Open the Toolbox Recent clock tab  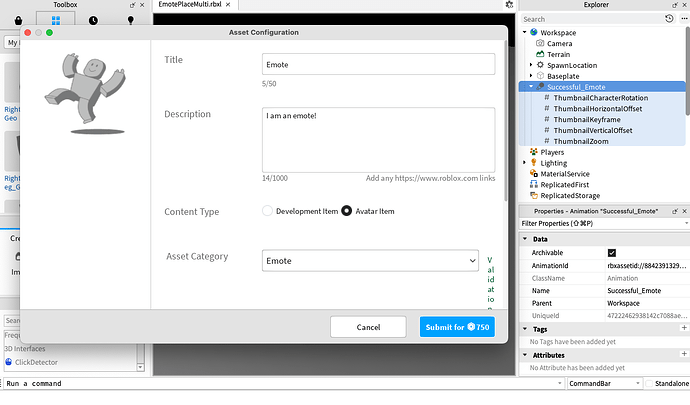coord(93,20)
